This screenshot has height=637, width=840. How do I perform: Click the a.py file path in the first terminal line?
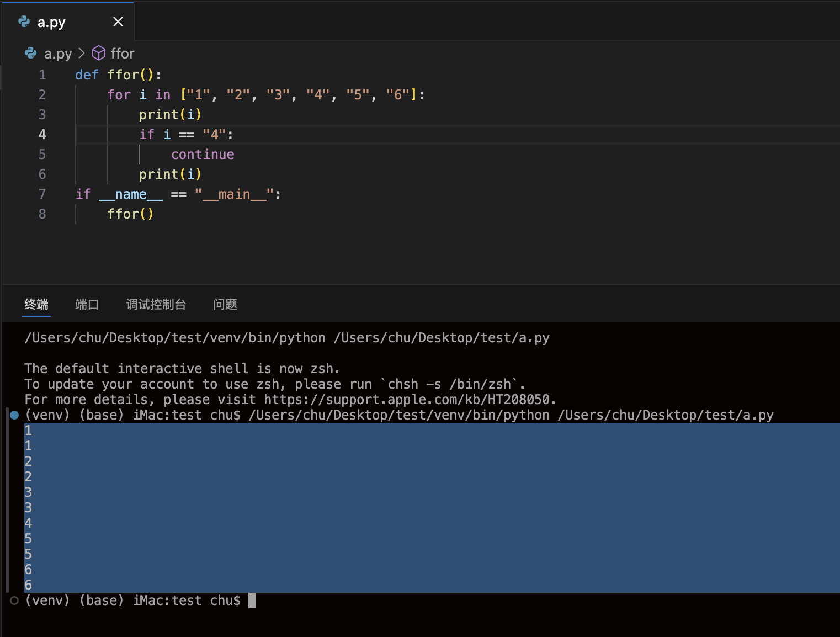tap(442, 338)
